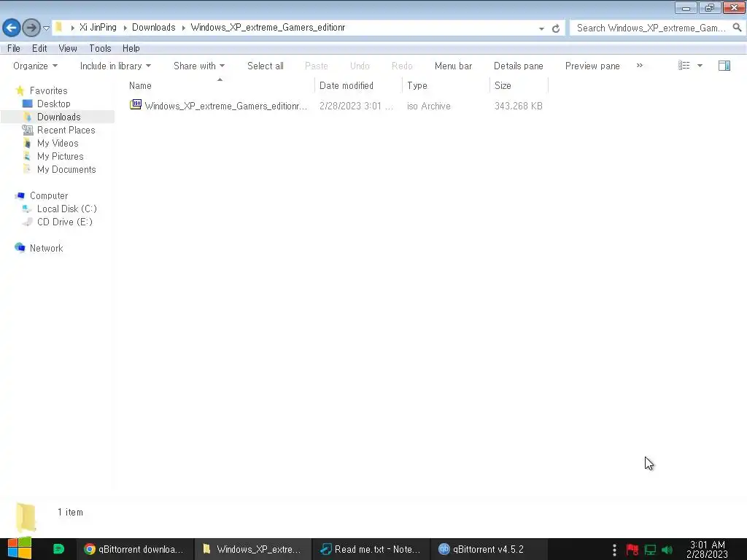Select Downloads in the address path
747x560 pixels.
click(x=153, y=27)
